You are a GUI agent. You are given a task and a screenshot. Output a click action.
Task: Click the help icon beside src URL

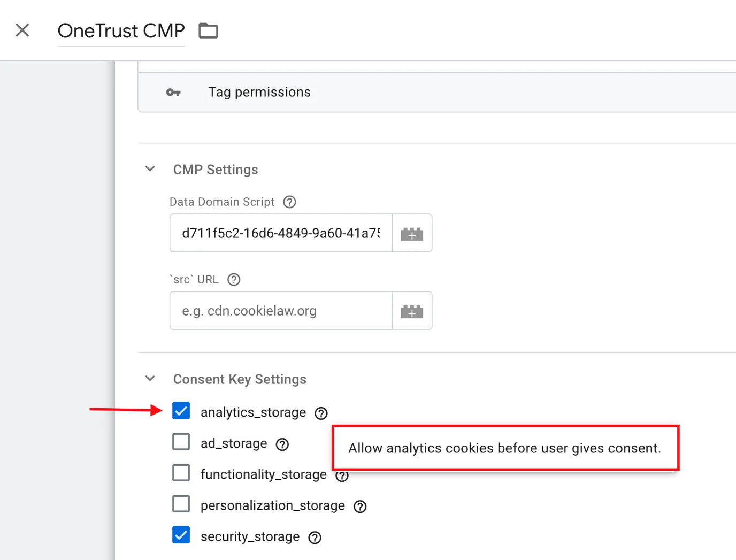click(x=233, y=279)
